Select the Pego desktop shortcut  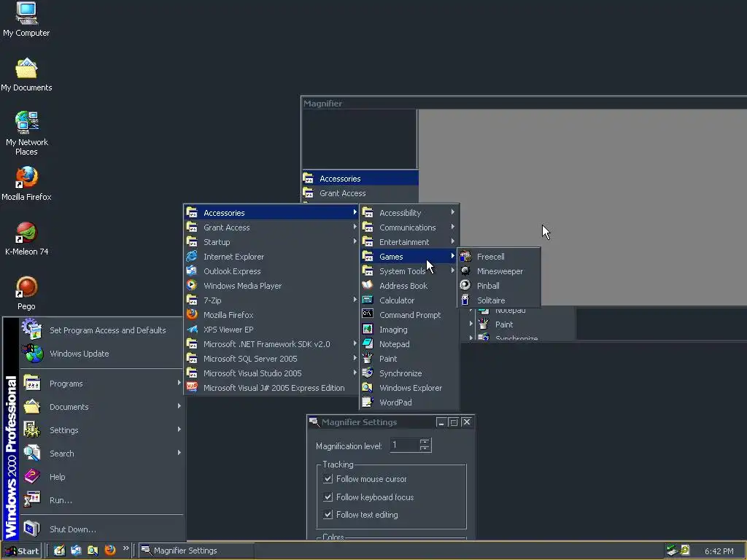pos(26,293)
